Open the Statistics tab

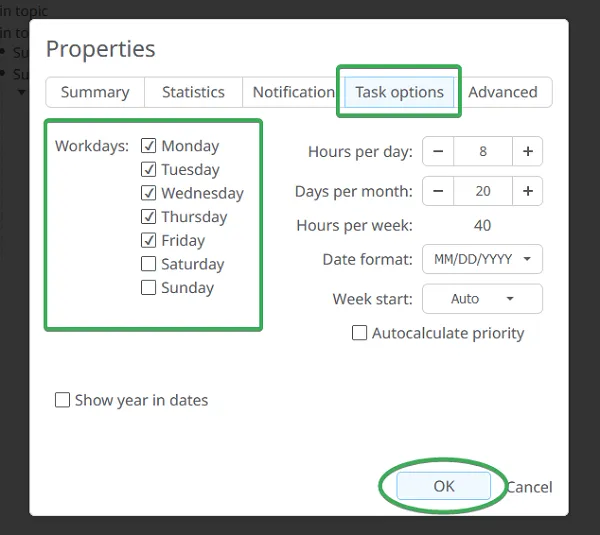click(x=193, y=92)
